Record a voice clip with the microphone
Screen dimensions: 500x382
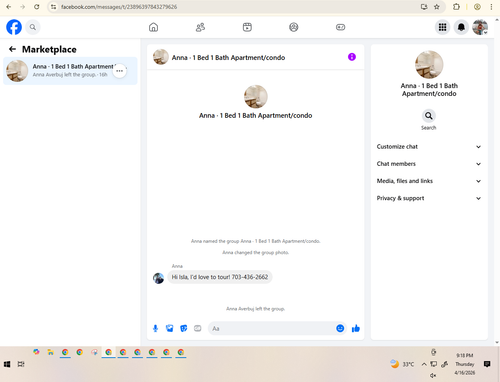(155, 328)
